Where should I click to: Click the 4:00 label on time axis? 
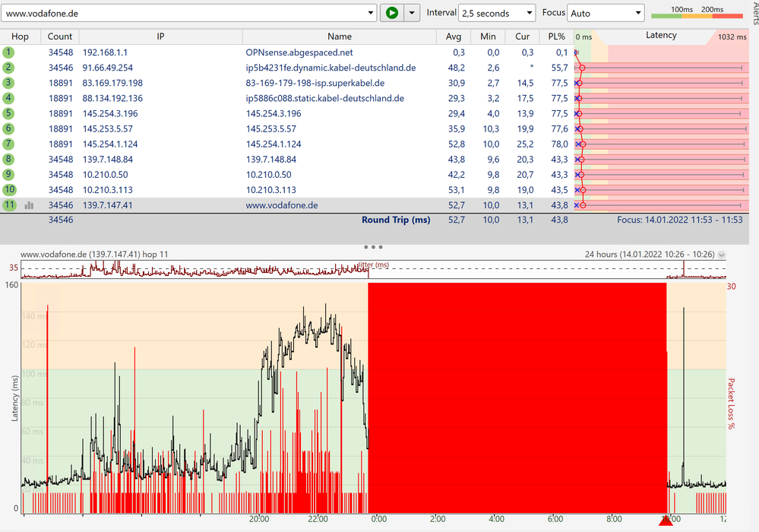click(x=496, y=519)
